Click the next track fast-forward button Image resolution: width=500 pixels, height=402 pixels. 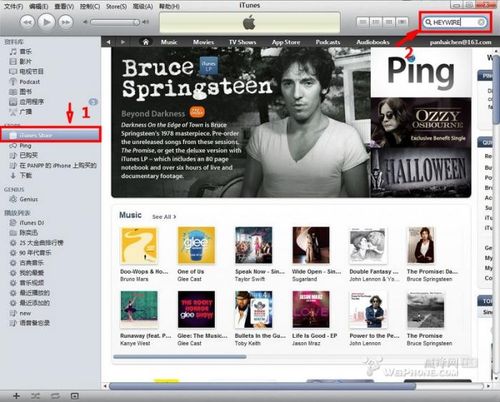[66, 22]
